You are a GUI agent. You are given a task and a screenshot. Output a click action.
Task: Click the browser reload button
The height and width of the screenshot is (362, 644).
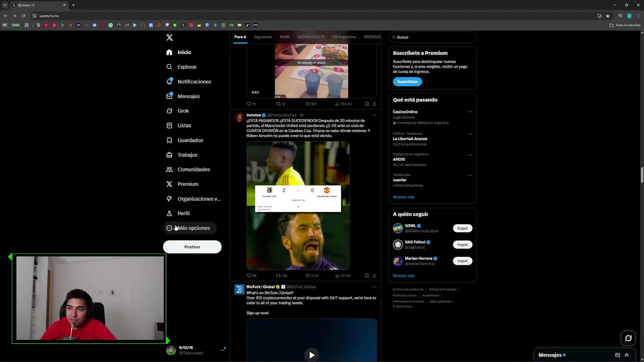[x=23, y=16]
